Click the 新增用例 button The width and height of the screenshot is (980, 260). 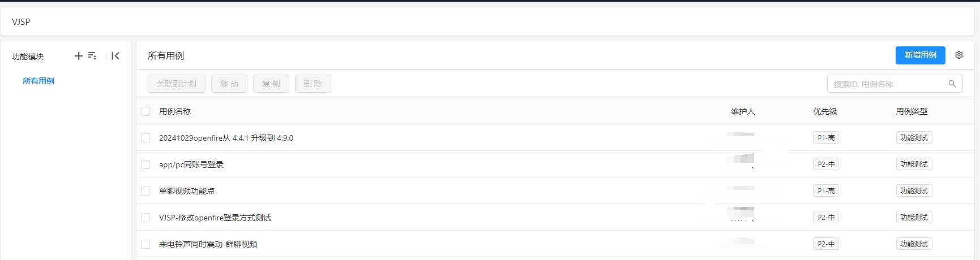[920, 55]
